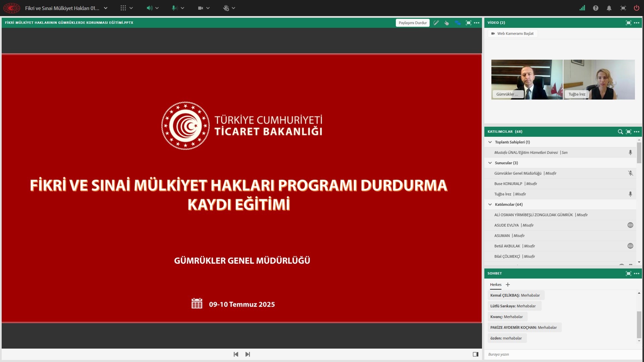644x362 pixels.
Task: Toggle the presentation sidebar icon
Action: (476, 354)
